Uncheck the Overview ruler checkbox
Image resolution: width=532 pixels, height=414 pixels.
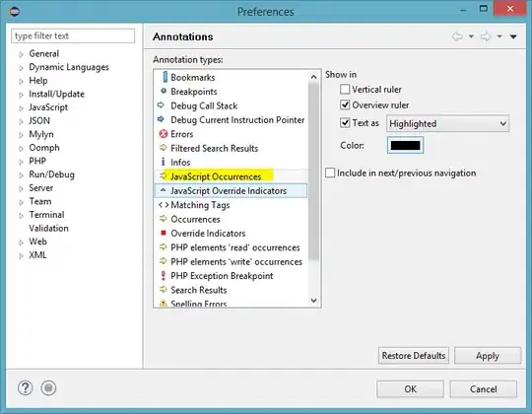pos(345,104)
